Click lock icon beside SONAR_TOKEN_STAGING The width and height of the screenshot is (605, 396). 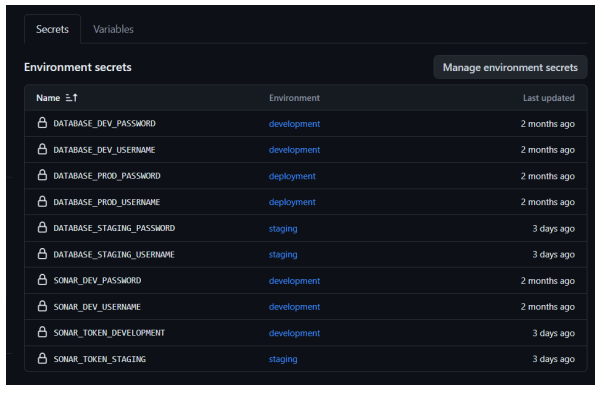point(42,358)
